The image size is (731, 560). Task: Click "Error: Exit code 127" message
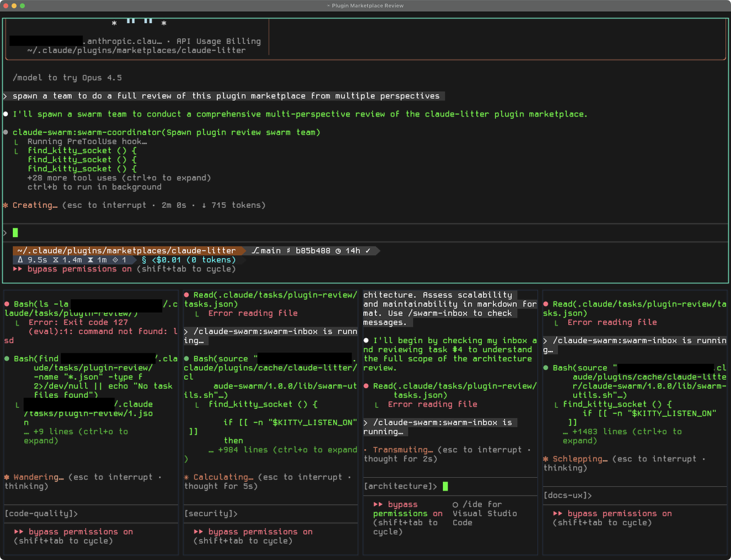pos(77,322)
